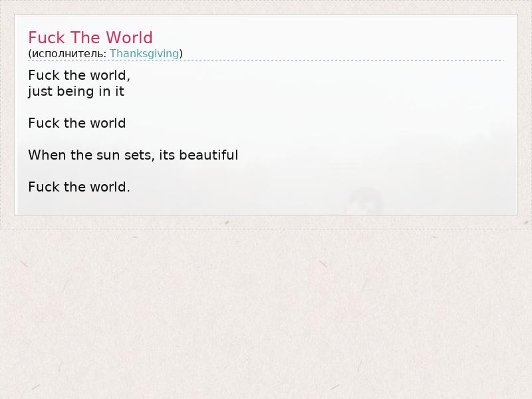Click the opening parenthesis before 'исполнитель'
This screenshot has height=399, width=532.
(x=30, y=53)
